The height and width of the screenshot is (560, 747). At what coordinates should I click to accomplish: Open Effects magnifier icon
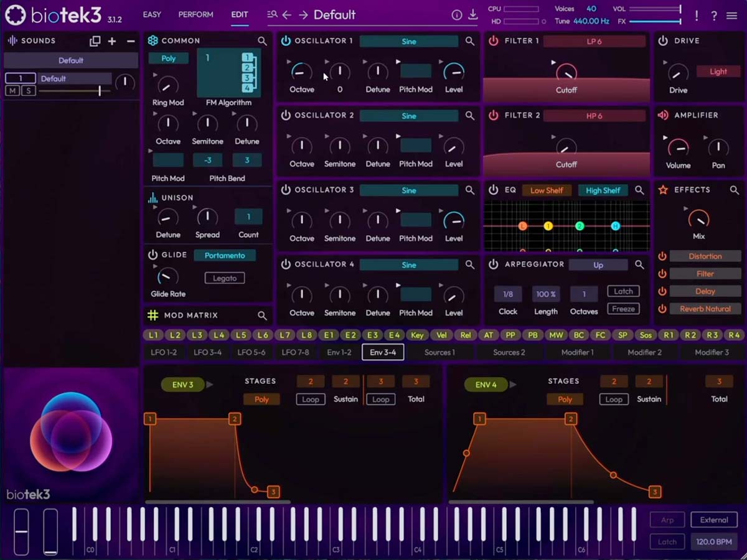735,190
